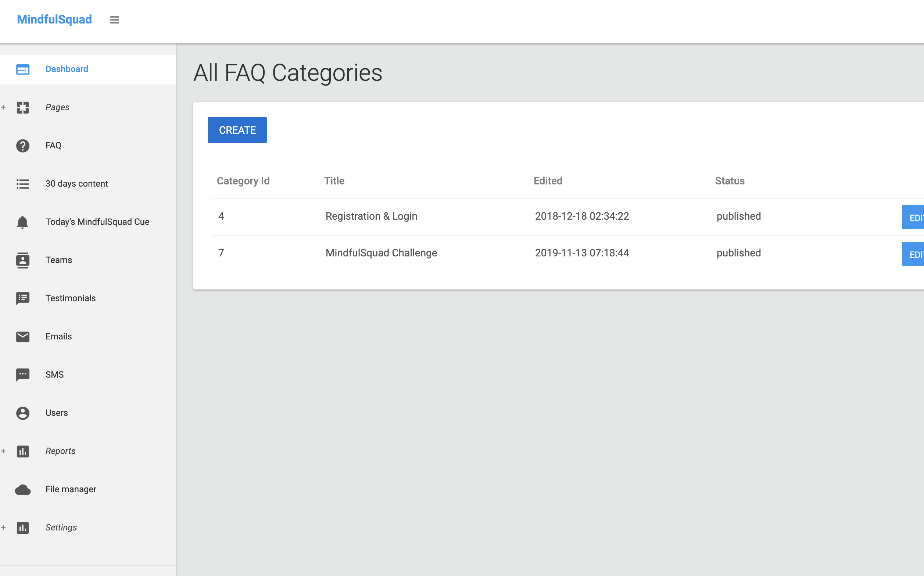Select the Testimonials icon in the sidebar
Viewport: 924px width, 576px height.
(x=23, y=298)
